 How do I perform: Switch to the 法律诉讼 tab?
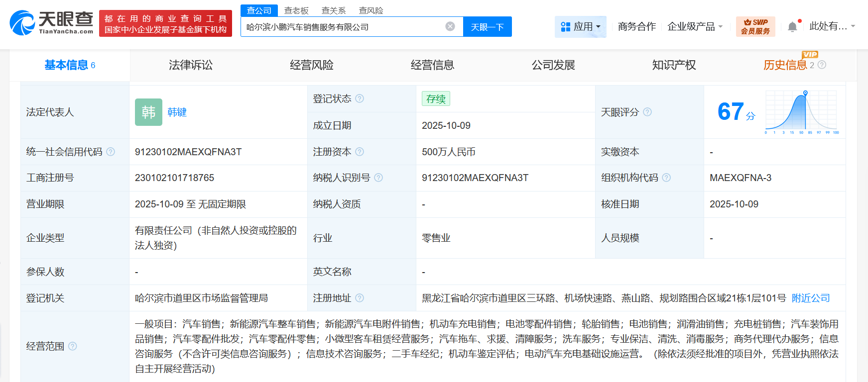[x=191, y=65]
